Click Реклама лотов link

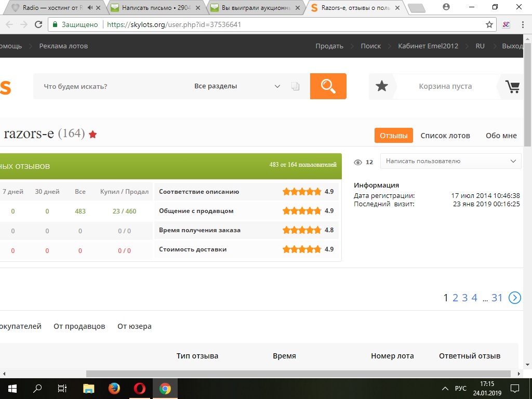[63, 46]
